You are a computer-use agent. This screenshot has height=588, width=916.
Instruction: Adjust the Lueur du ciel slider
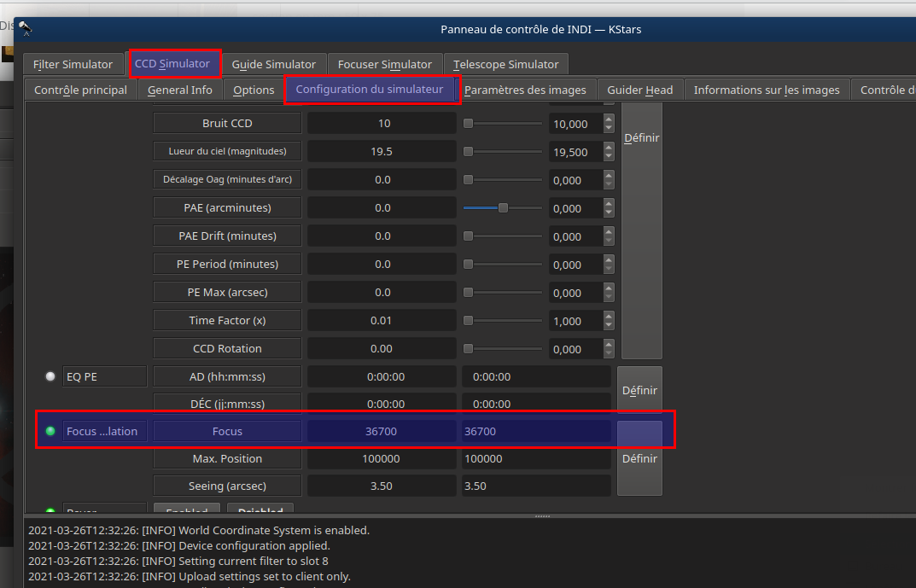click(x=503, y=151)
